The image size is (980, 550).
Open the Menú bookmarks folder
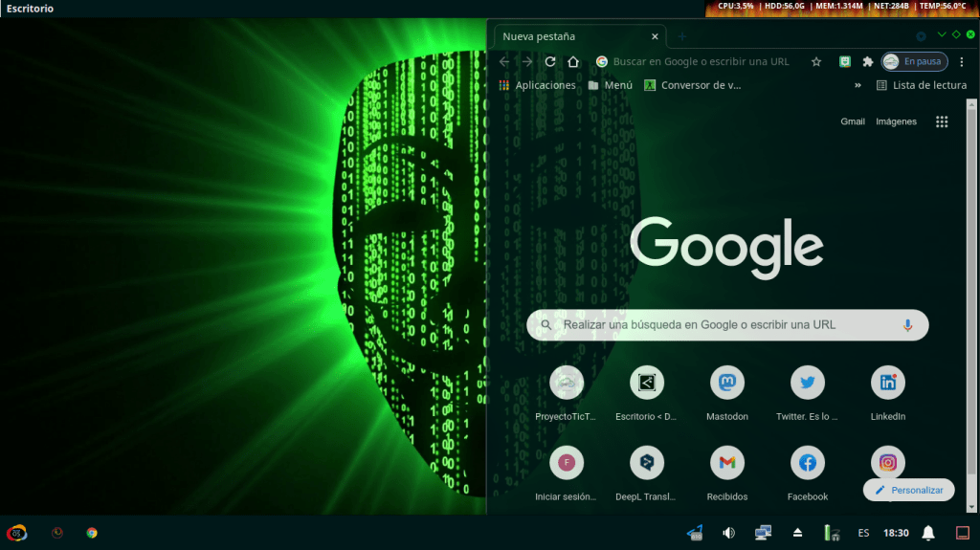pos(610,85)
